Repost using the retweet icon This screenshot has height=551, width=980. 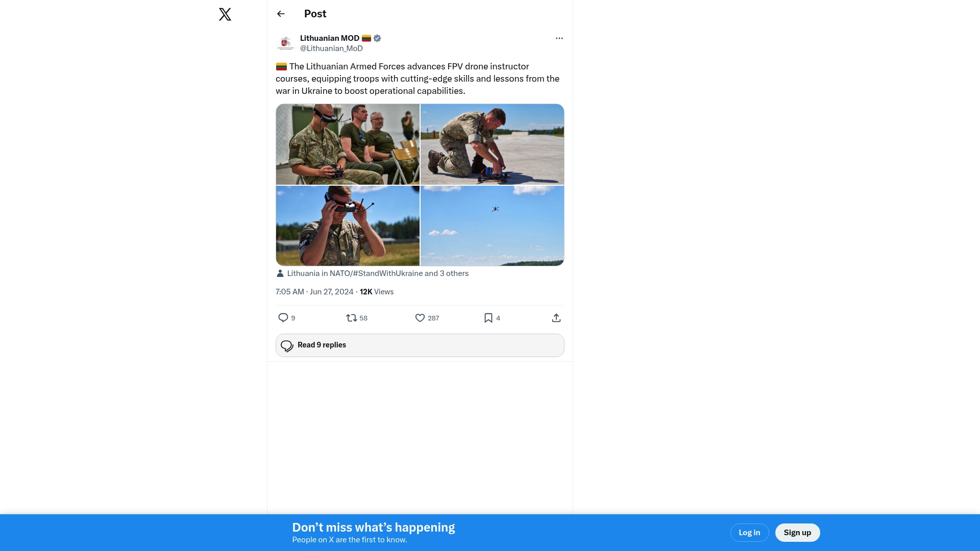click(351, 318)
